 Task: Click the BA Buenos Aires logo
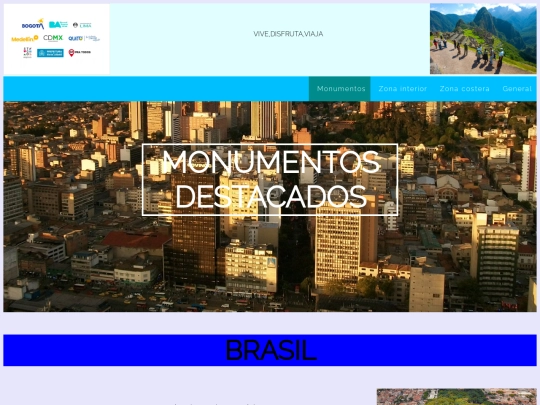(58, 24)
